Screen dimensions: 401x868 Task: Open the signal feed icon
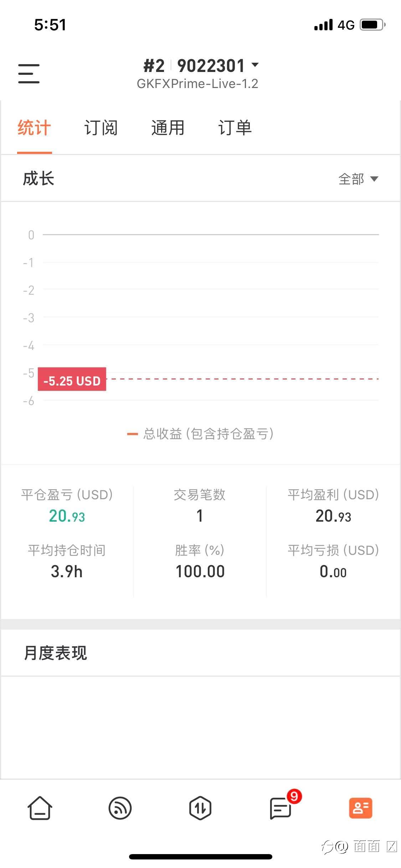pos(120,808)
